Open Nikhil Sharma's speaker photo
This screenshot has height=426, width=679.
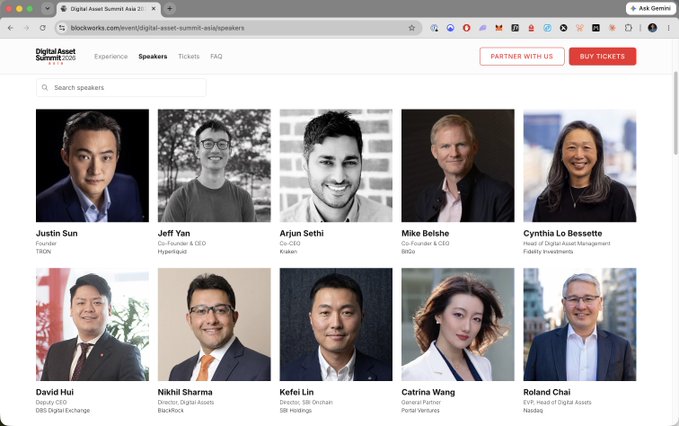214,324
